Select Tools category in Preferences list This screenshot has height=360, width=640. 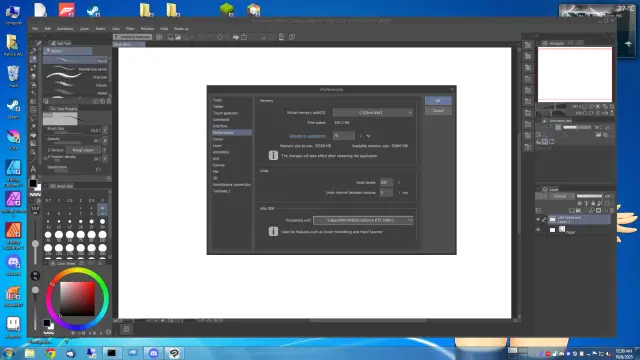tap(217, 100)
